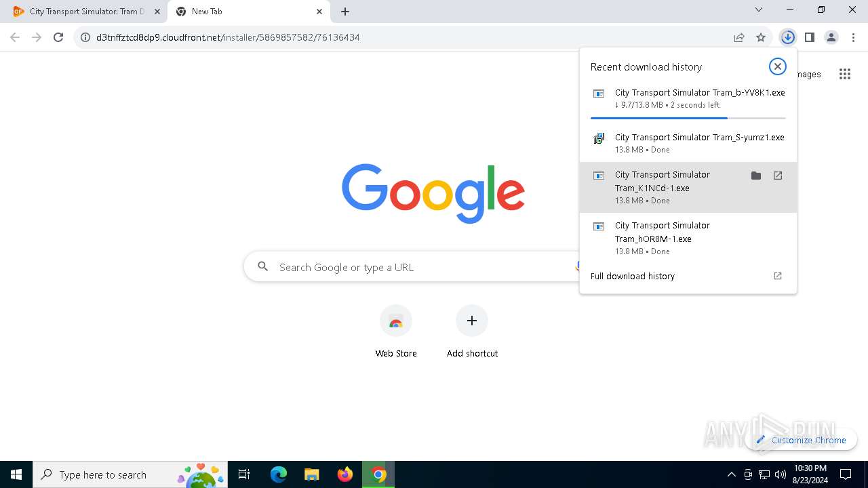Viewport: 868px width, 488px height.
Task: Click Add shortcut button
Action: tap(472, 332)
